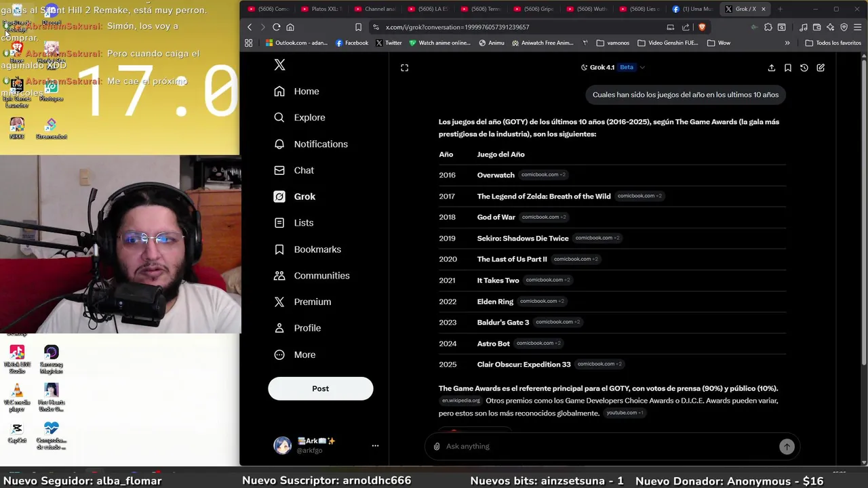Image resolution: width=868 pixels, height=488 pixels.
Task: Click the Brave Shields icon
Action: point(702,27)
